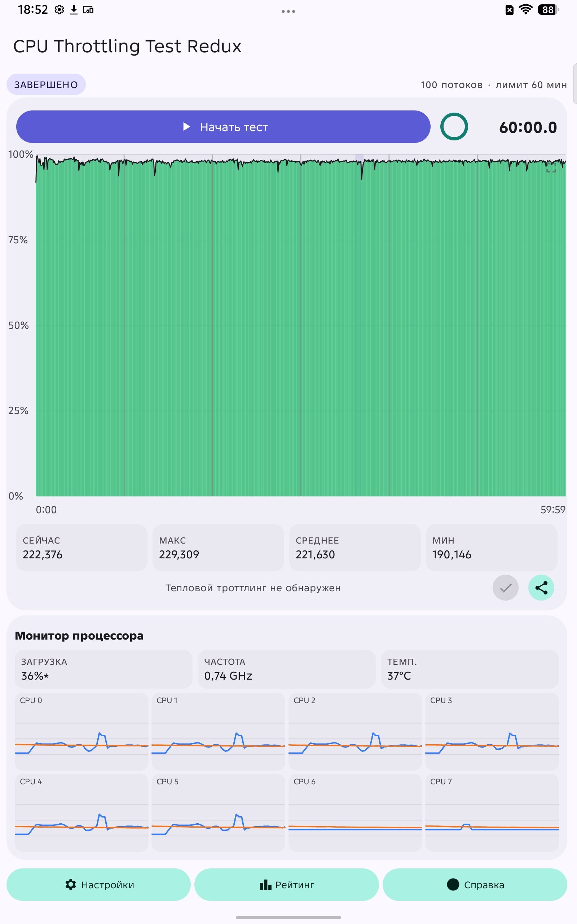
Task: Open Настройки settings button
Action: point(98,885)
